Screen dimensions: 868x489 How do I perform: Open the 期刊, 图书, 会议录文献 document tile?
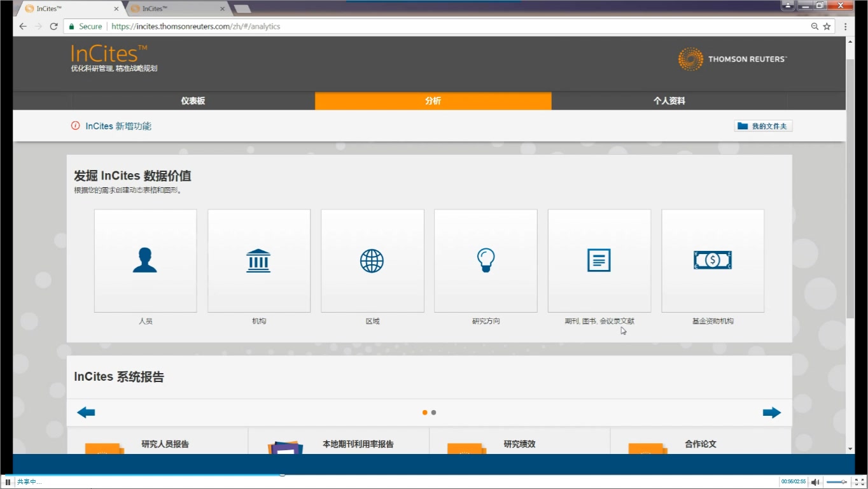pyautogui.click(x=599, y=260)
